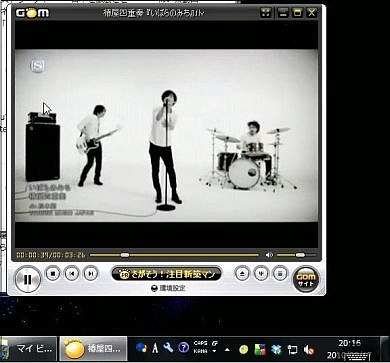Click the seek bar handle

pyautogui.click(x=125, y=255)
